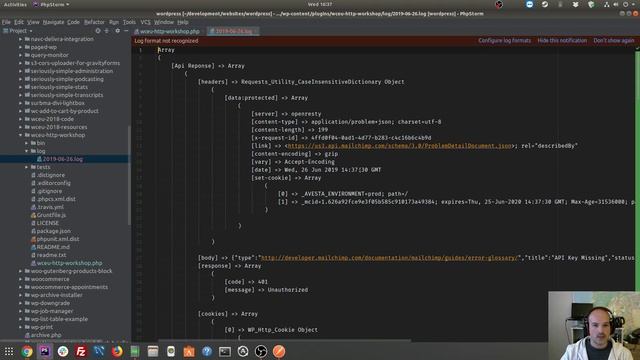640x360 pixels.
Task: Click line 1 'Array' in the editor
Action: [x=166, y=50]
